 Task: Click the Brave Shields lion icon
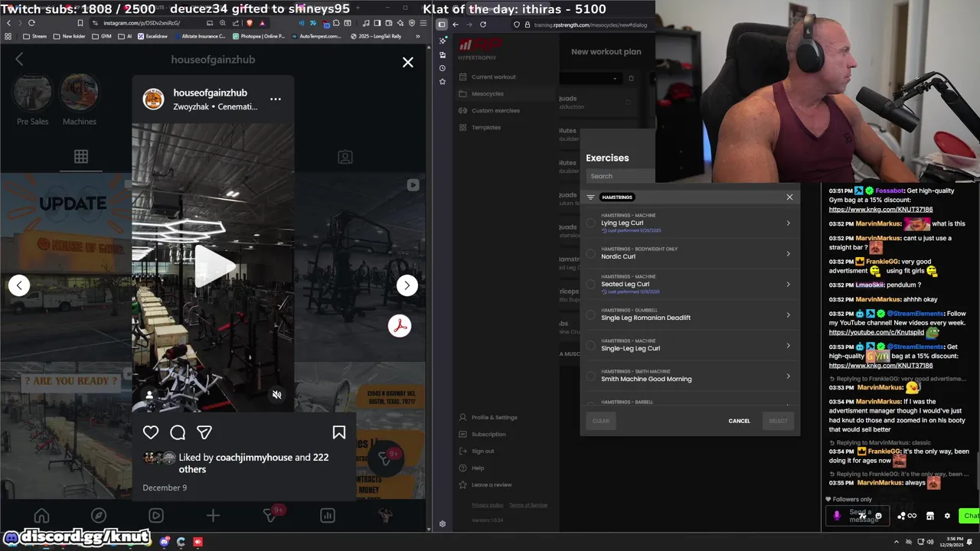point(250,23)
